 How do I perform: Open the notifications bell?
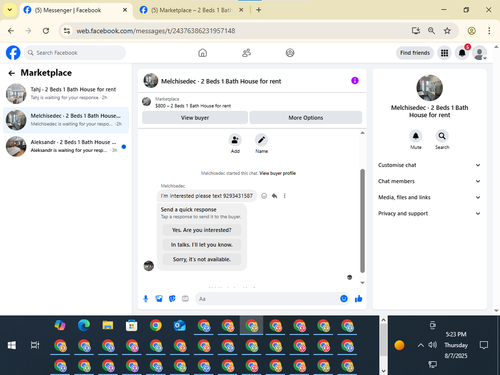click(462, 53)
